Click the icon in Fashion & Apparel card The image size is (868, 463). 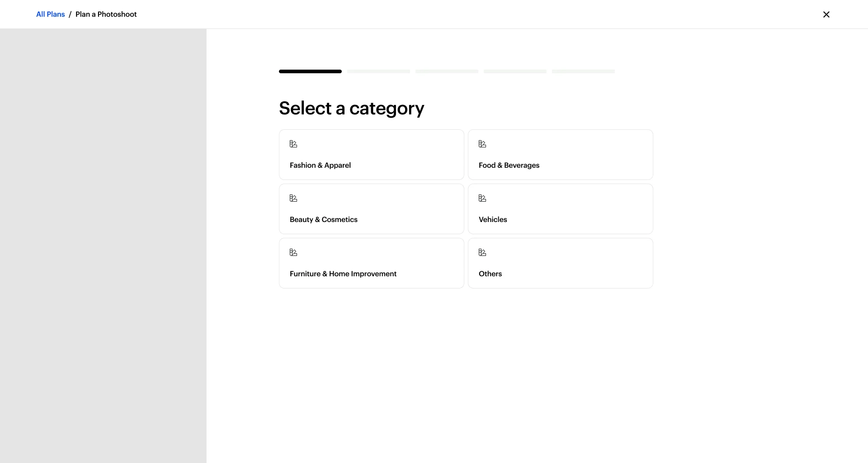293,144
